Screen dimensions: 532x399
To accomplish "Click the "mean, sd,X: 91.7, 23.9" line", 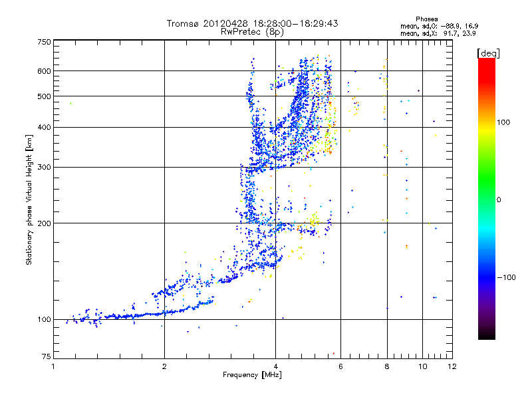I will [438, 33].
